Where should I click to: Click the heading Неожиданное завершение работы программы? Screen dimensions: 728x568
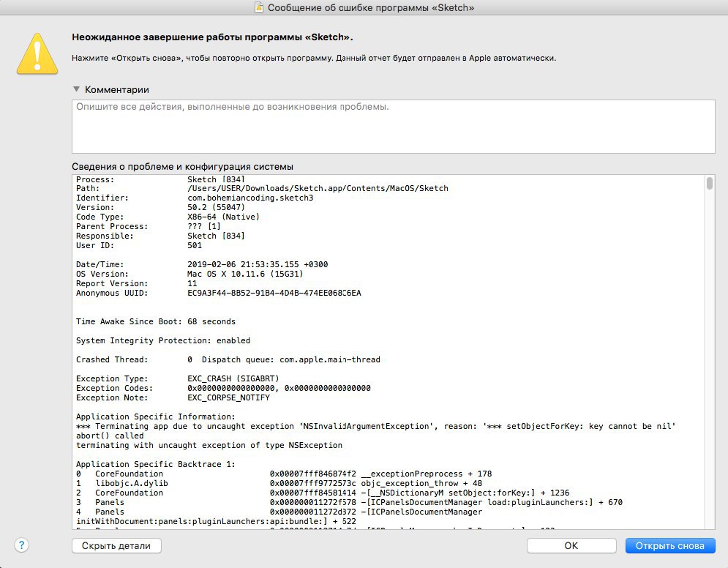point(212,37)
